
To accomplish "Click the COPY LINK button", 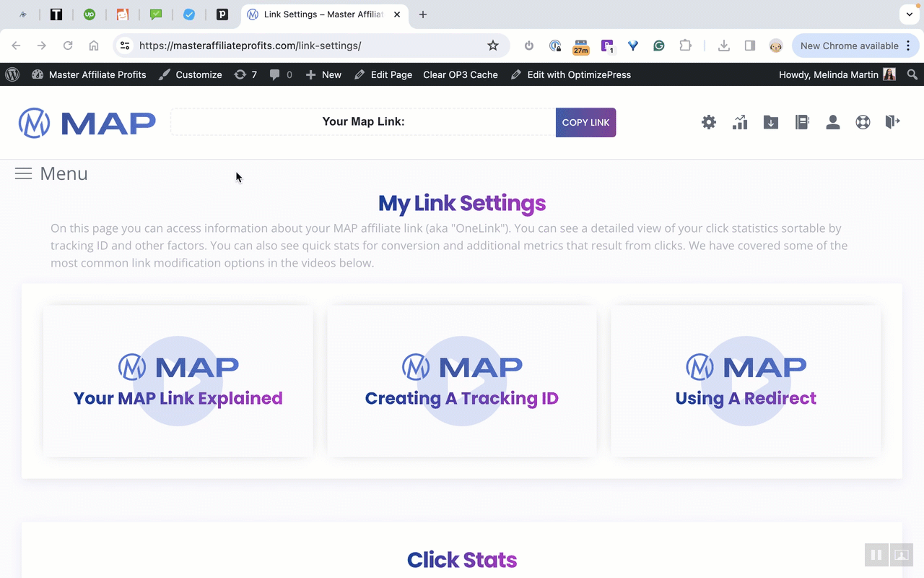I will (585, 123).
